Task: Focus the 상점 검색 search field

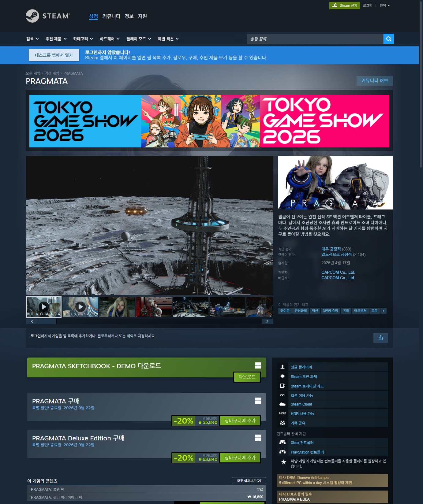Action: click(x=315, y=39)
